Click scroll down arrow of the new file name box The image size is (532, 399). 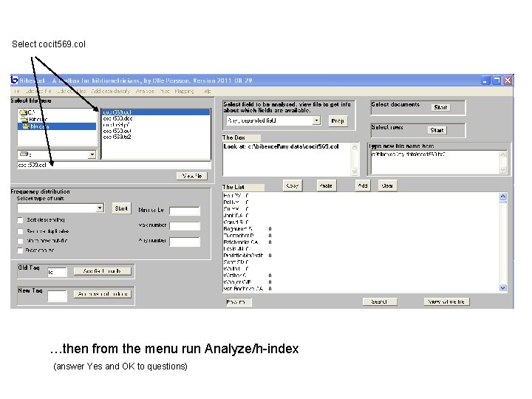[x=503, y=169]
